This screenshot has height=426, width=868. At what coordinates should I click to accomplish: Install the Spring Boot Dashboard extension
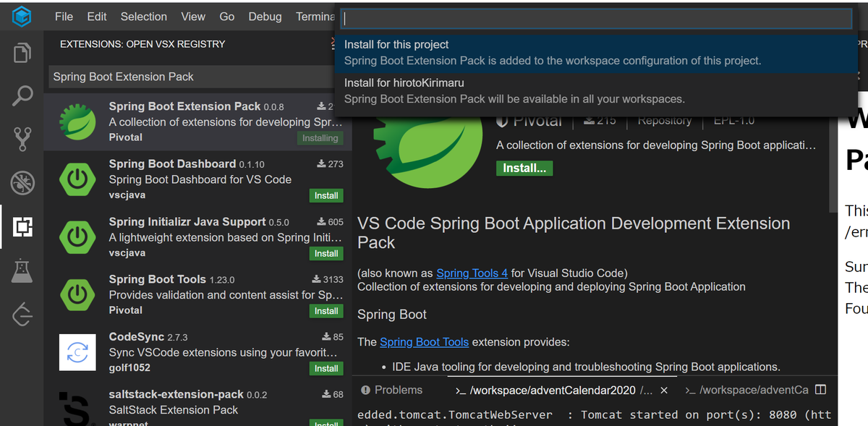pos(326,195)
